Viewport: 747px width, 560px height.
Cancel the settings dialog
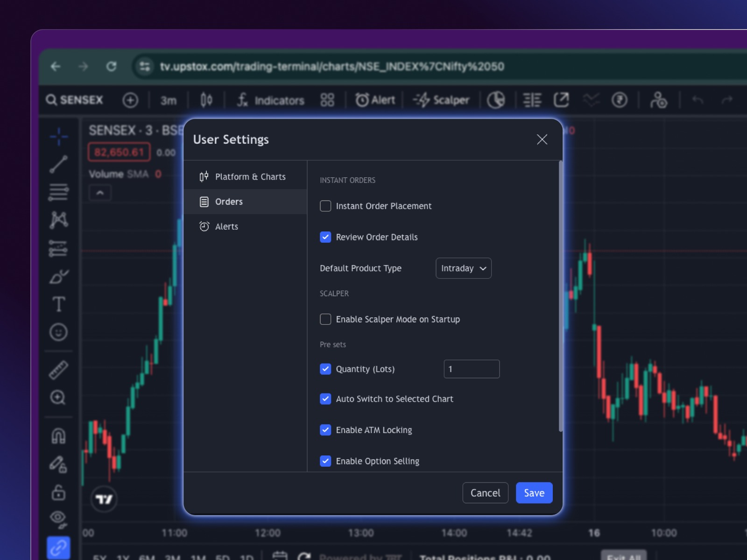(x=485, y=493)
